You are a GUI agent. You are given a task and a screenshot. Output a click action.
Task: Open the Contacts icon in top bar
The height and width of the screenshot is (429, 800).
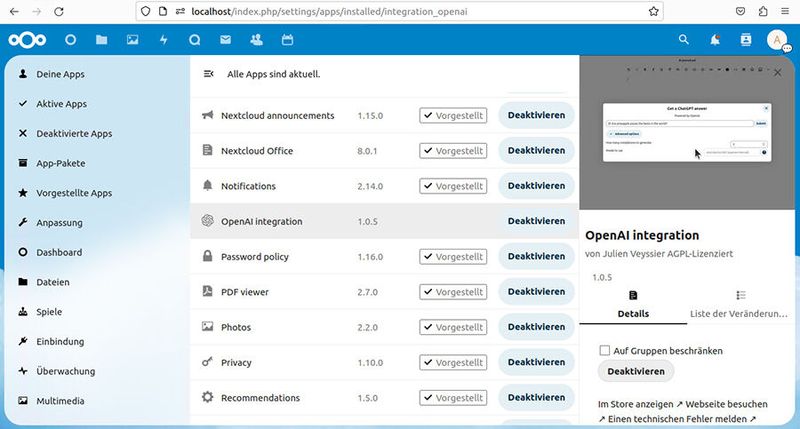[257, 40]
